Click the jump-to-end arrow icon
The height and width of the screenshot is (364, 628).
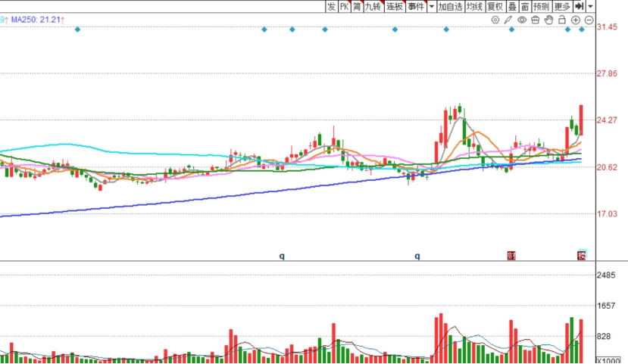tap(579, 6)
